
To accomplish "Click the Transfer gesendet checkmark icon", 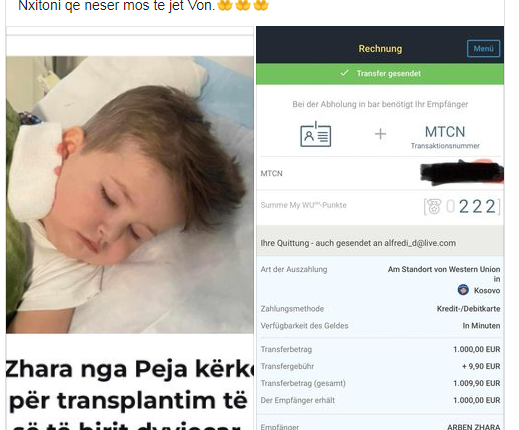I will pos(345,73).
